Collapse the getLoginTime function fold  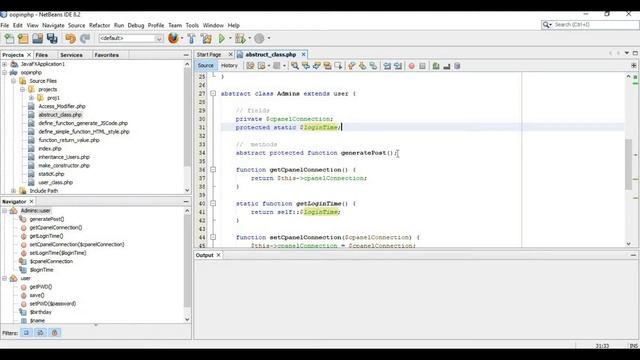(213, 203)
